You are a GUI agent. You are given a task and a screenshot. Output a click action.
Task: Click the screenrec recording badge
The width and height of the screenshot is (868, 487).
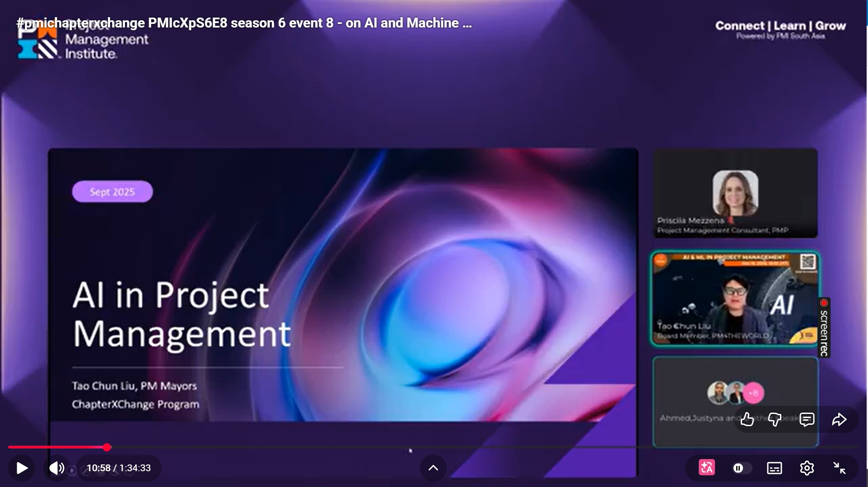(824, 328)
